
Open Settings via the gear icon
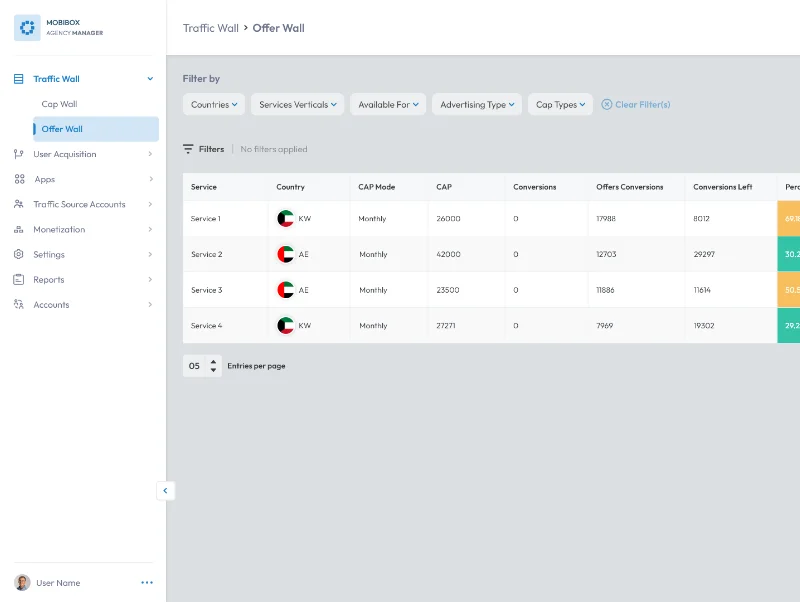(x=16, y=254)
